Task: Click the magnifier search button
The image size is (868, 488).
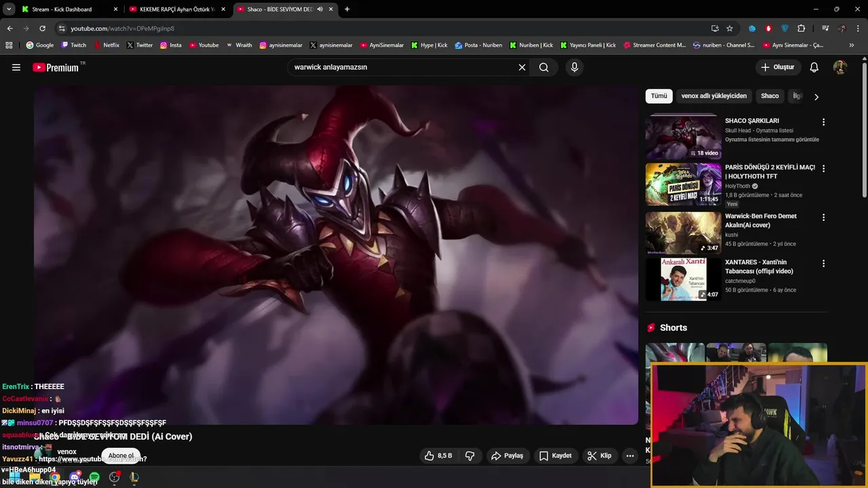Action: tap(544, 67)
